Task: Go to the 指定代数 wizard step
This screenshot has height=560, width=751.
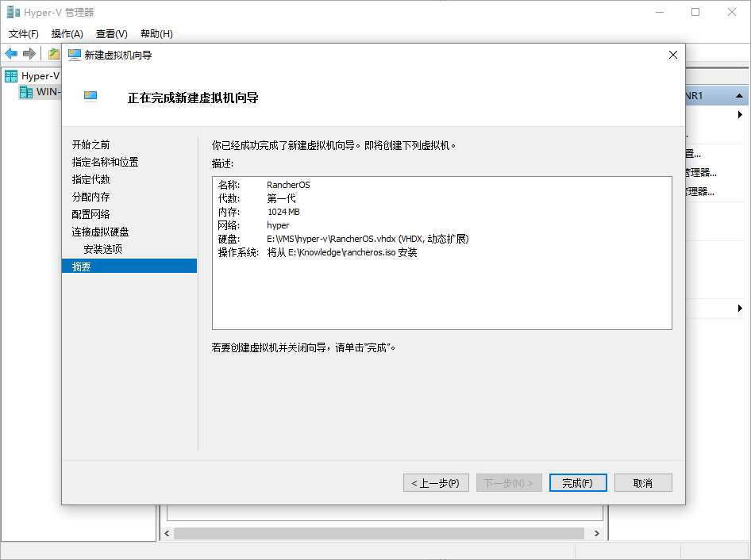Action: [x=91, y=179]
